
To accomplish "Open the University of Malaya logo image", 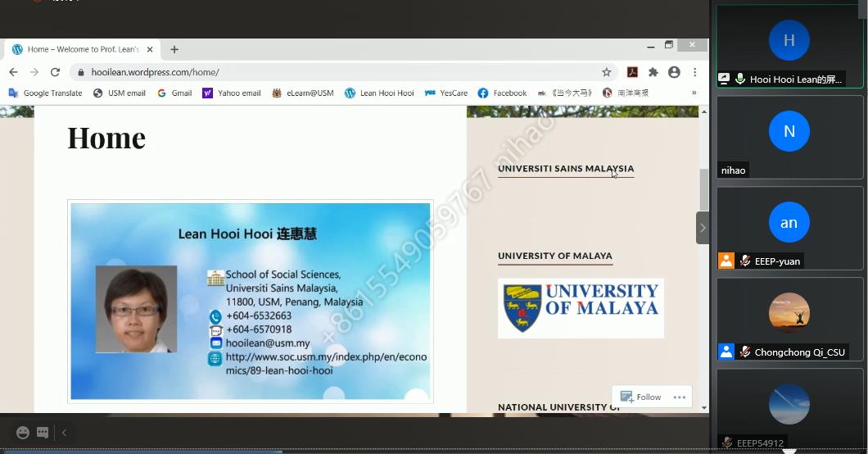I will [581, 308].
